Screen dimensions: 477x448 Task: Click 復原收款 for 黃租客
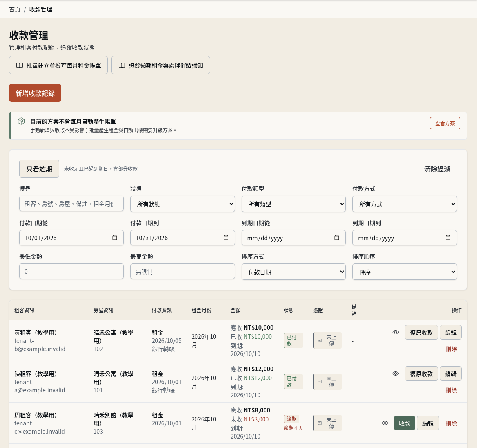tap(421, 332)
